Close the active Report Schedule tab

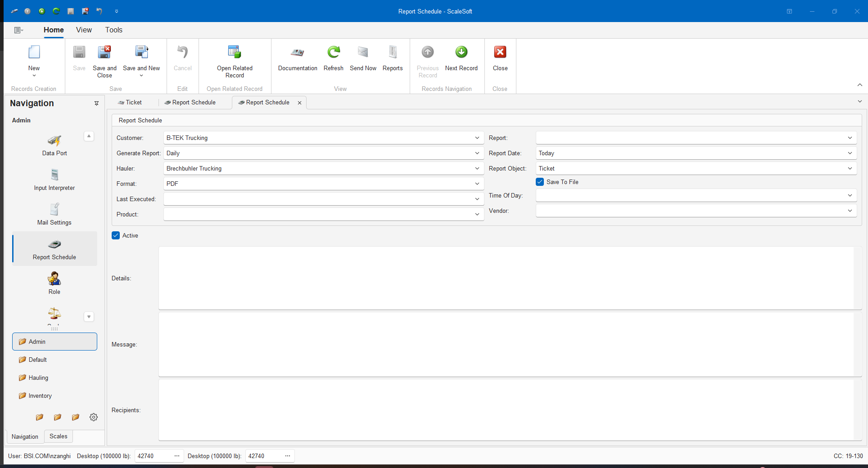(299, 103)
